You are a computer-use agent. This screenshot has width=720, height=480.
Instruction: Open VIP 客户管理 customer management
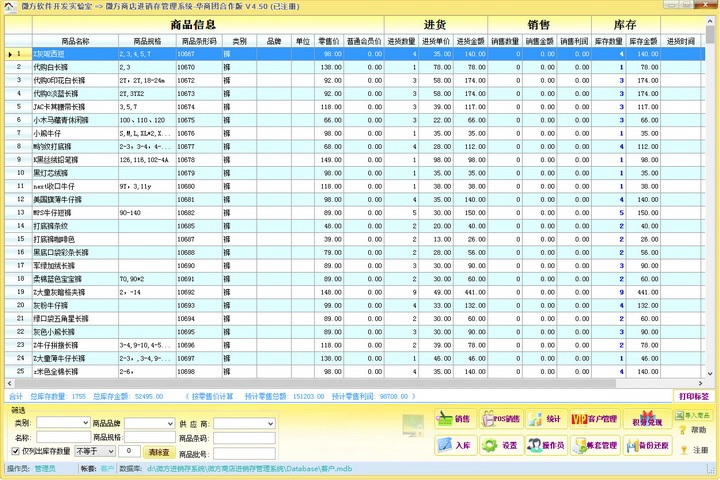[x=595, y=419]
